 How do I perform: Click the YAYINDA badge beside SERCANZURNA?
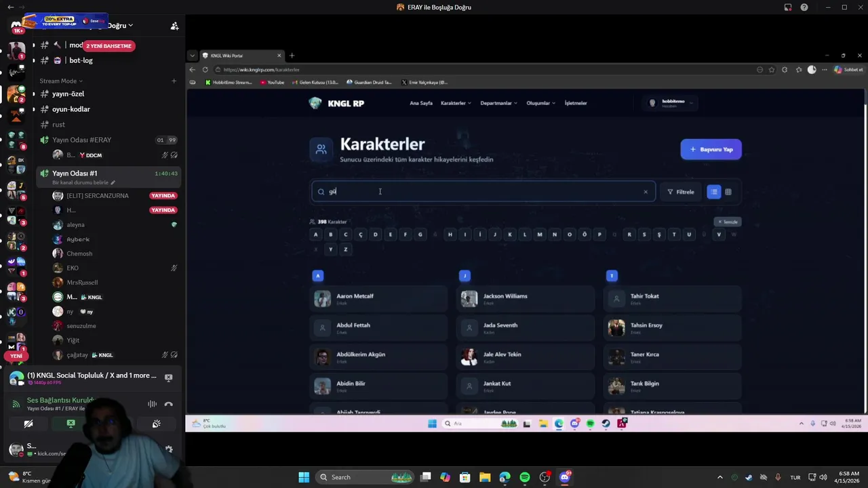(163, 196)
